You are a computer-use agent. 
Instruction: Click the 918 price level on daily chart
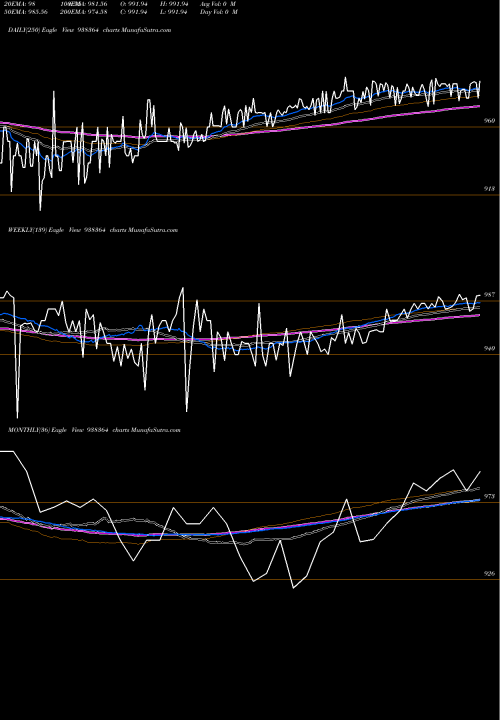[489, 189]
